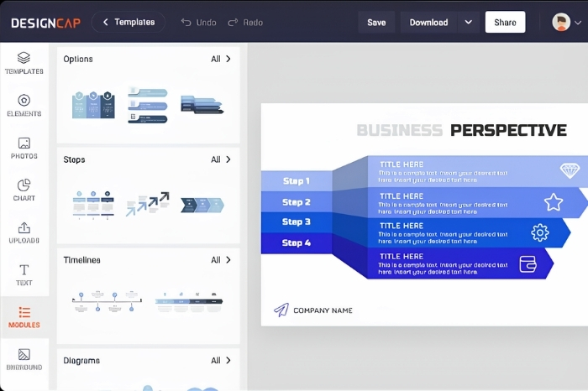Viewport: 588px width, 391px height.
Task: Open the Download options dropdown arrow
Action: 469,23
